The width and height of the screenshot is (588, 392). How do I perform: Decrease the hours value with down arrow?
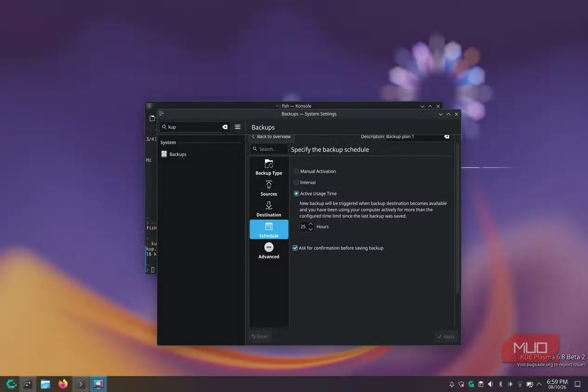[x=311, y=229]
